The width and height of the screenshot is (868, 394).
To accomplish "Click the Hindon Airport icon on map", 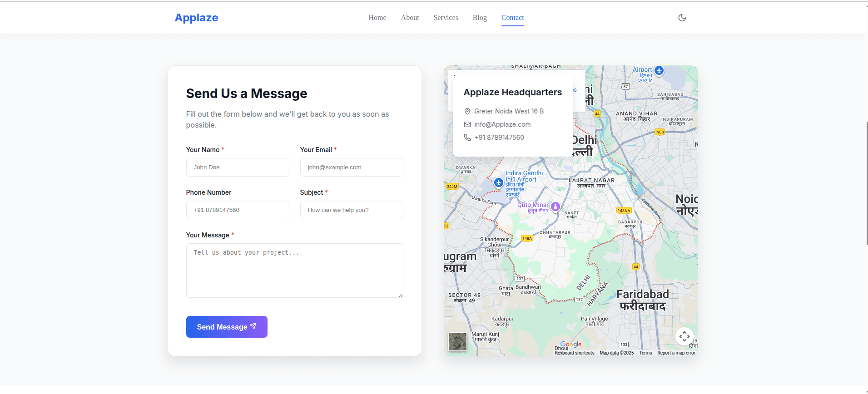I will 659,71.
